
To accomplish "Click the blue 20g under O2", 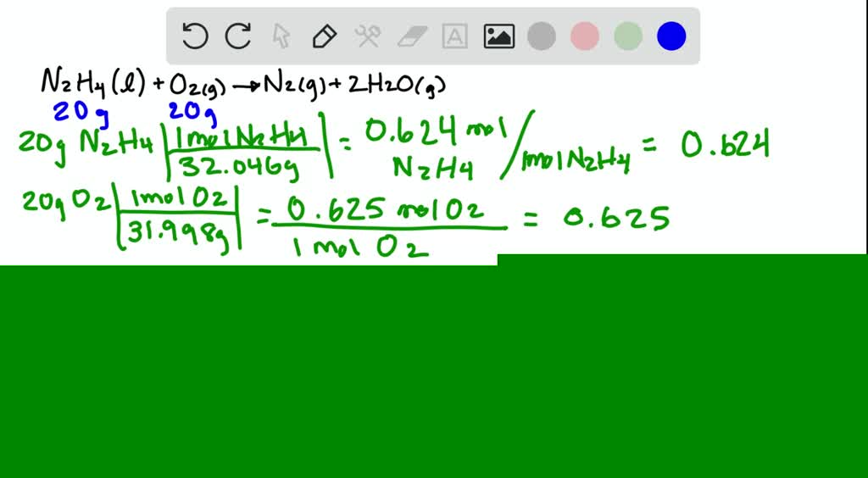I will coord(192,114).
